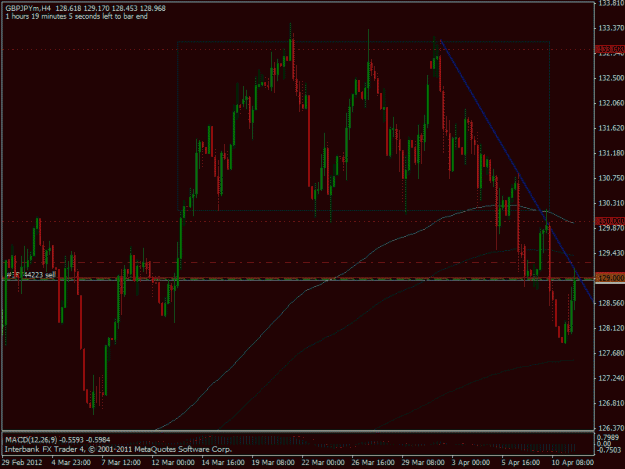Click the bar end countdown text

click(x=77, y=17)
